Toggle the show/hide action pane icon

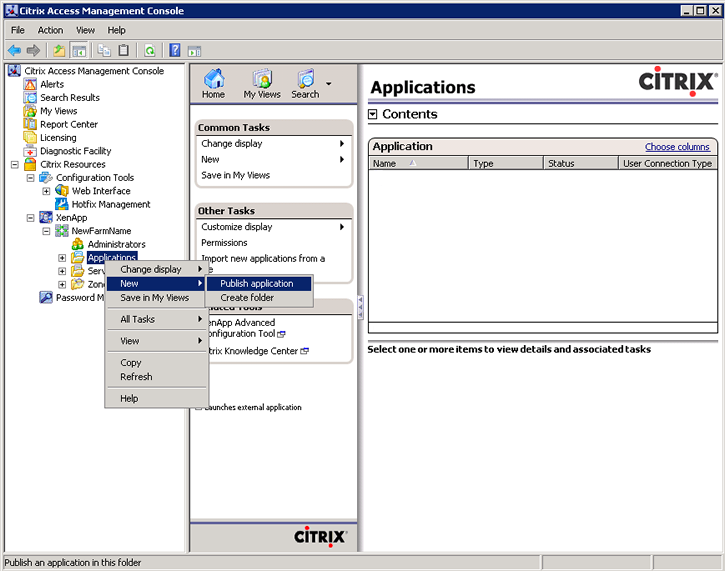tap(194, 50)
